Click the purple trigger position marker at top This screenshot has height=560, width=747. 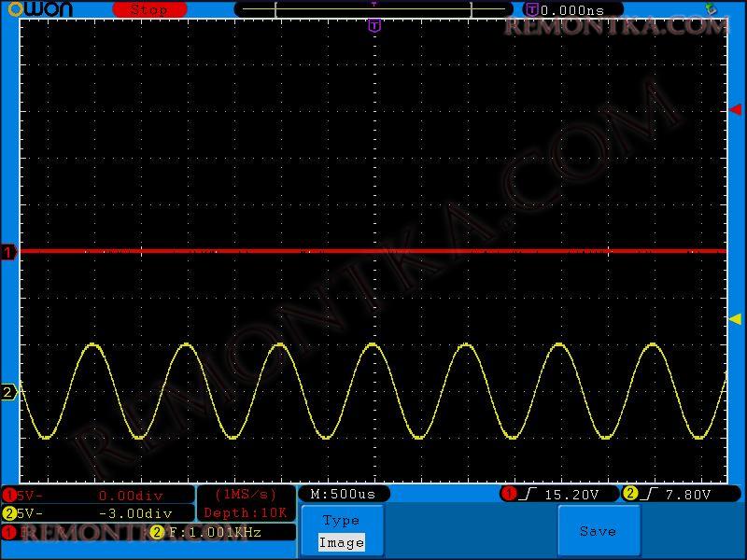coord(374,25)
